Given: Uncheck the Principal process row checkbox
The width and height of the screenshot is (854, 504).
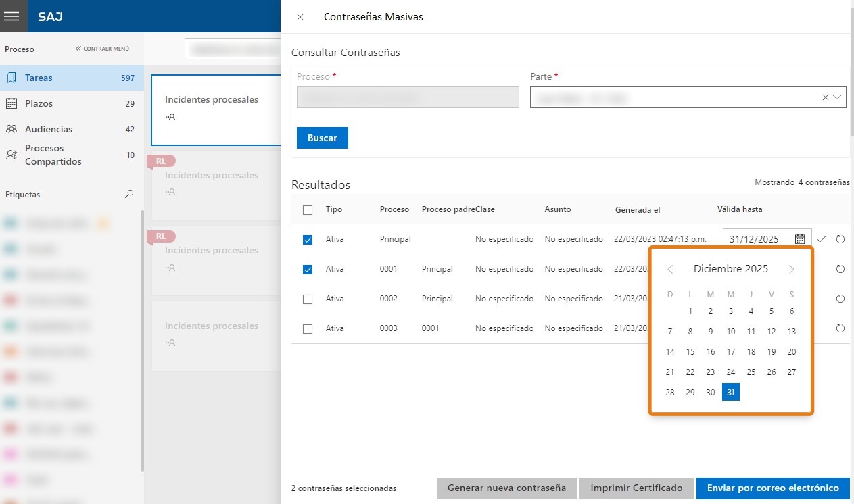Looking at the screenshot, I should 308,239.
